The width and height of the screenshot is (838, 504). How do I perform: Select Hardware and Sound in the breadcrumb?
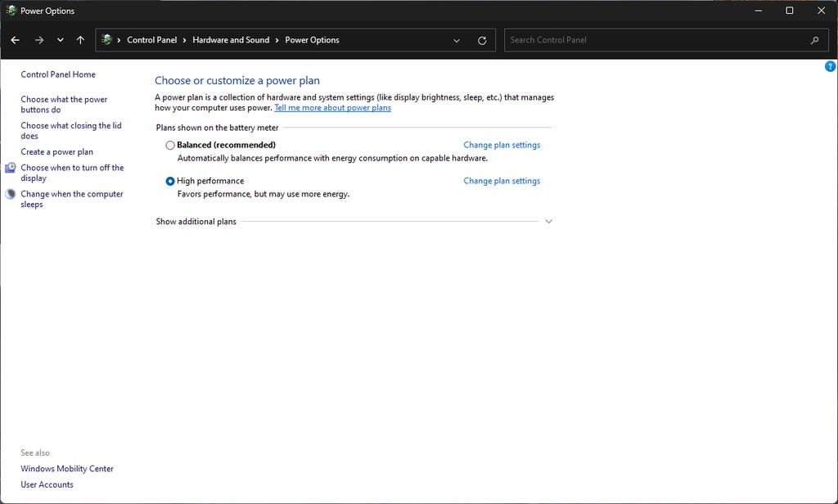click(231, 40)
